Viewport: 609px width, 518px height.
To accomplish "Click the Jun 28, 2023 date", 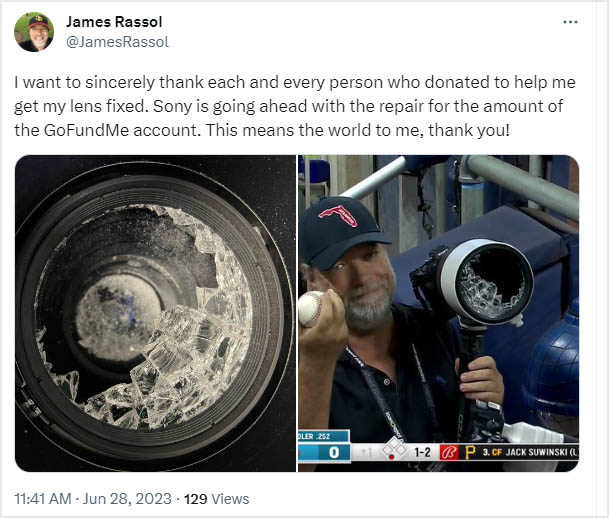I will (x=127, y=499).
